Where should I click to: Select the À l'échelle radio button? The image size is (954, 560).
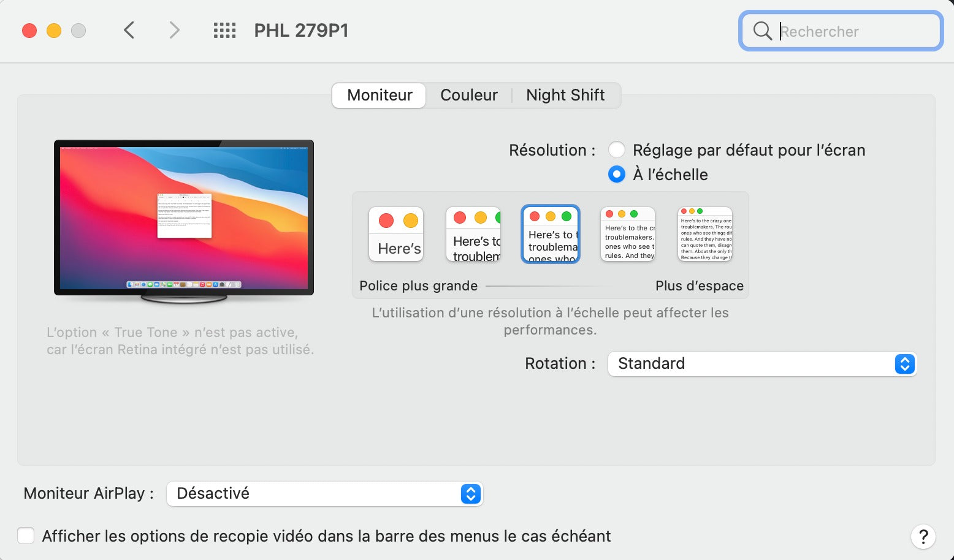[x=617, y=175]
